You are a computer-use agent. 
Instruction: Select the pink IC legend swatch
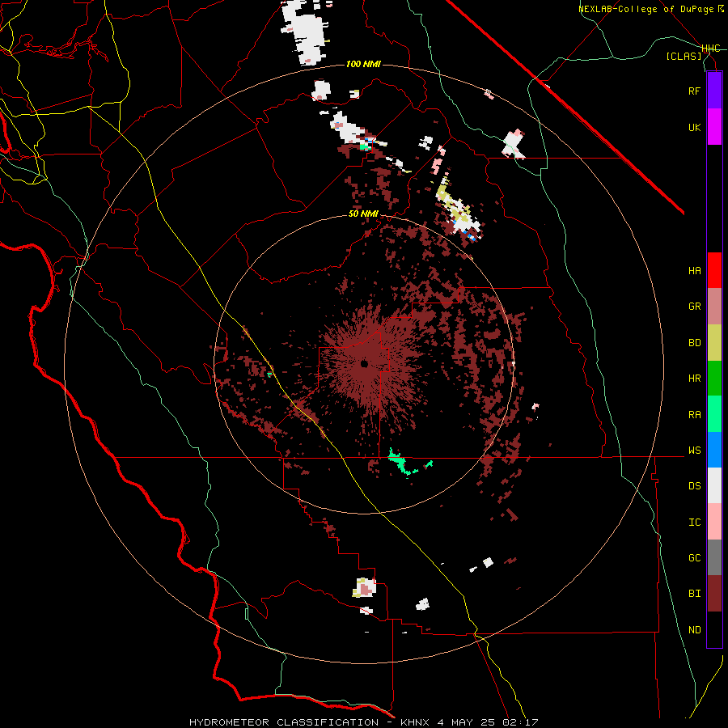(x=714, y=522)
